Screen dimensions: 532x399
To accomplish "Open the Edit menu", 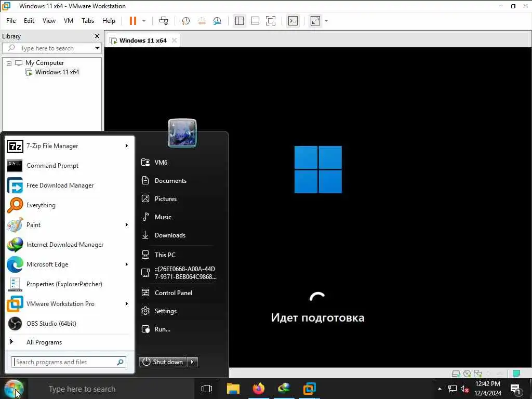I will coord(29,21).
